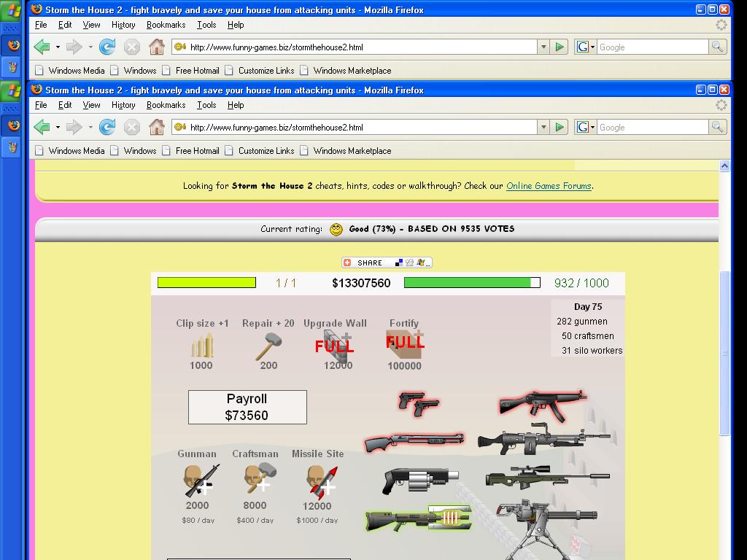Click the yellow ammo clip bar
747x560 pixels.
tap(206, 283)
